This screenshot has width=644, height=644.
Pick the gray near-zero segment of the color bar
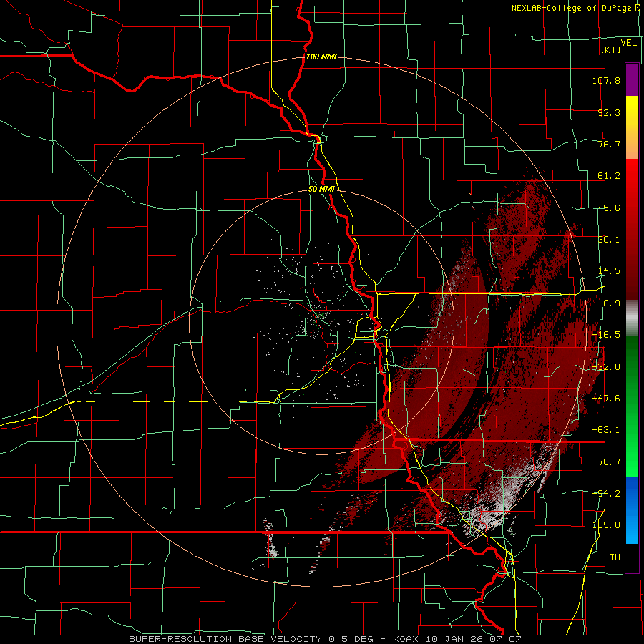pos(632,318)
